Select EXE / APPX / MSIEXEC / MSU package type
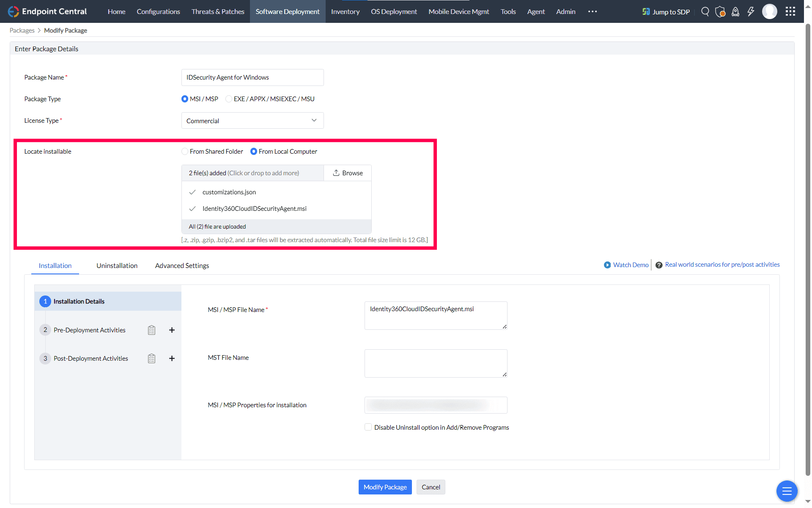 [229, 99]
